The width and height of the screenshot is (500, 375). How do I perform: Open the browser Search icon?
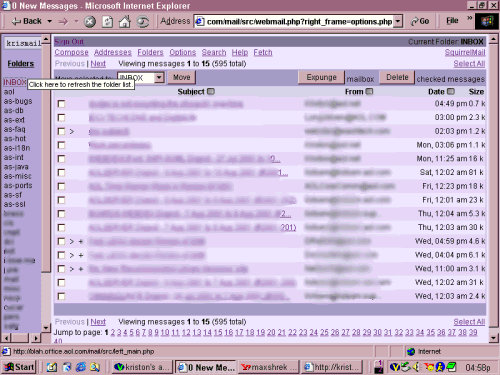coord(143,22)
